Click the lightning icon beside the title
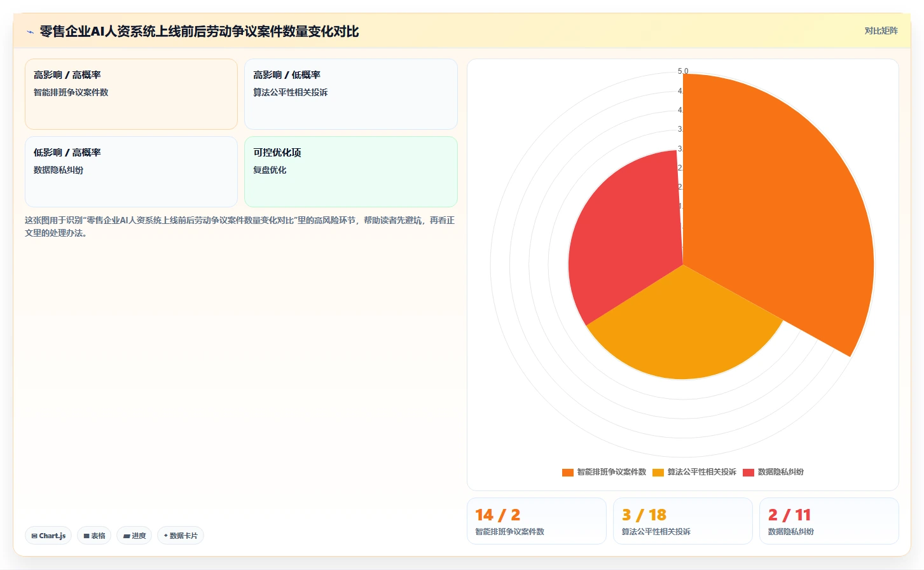Viewport: 924px width, 570px height. 30,32
